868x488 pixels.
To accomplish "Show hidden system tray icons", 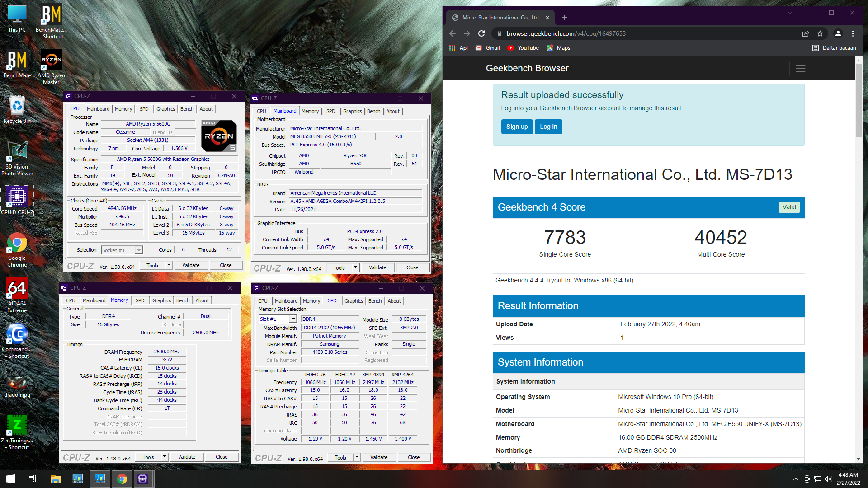I will coord(796,479).
